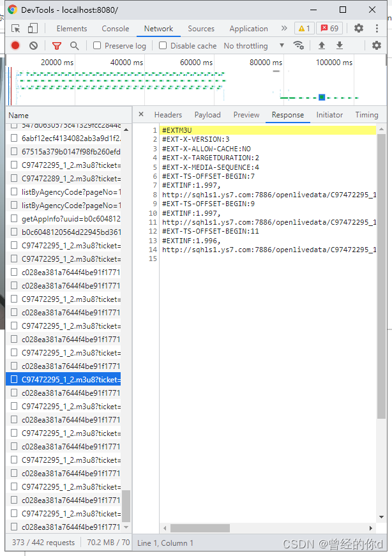
Task: Show the 1 warning badge
Action: coord(304,28)
